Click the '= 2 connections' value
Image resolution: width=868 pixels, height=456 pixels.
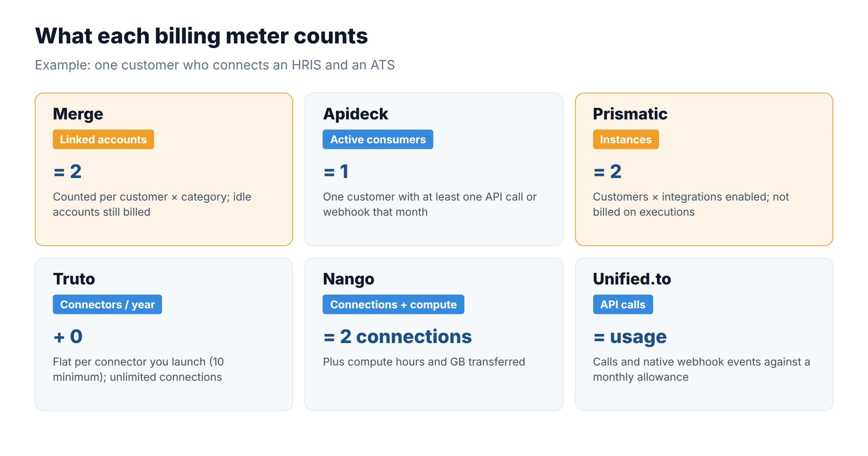pyautogui.click(x=397, y=336)
